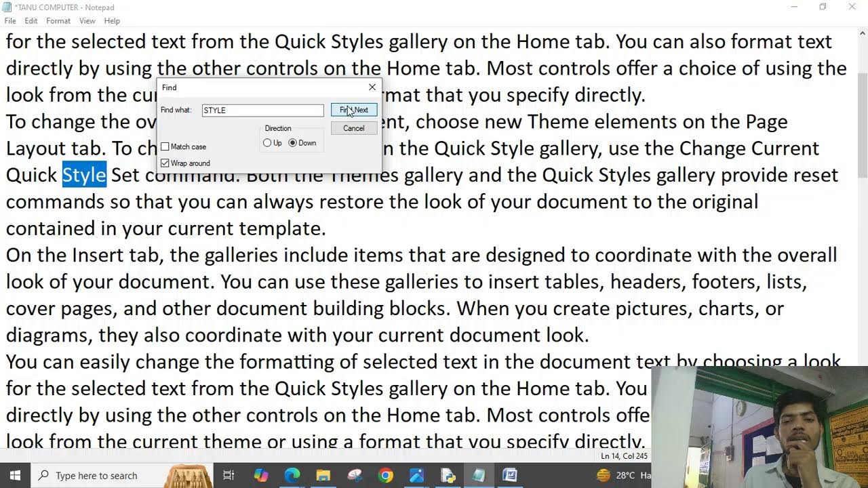Open File Explorer from taskbar
Viewport: 868px width, 488px height.
coord(323,475)
